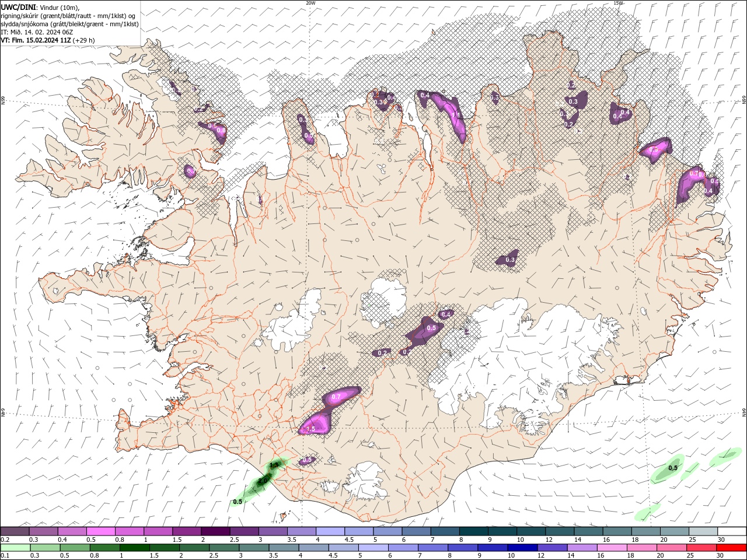Click the 15W longitude label at the top
Screen dimensions: 747x560
tap(618, 2)
